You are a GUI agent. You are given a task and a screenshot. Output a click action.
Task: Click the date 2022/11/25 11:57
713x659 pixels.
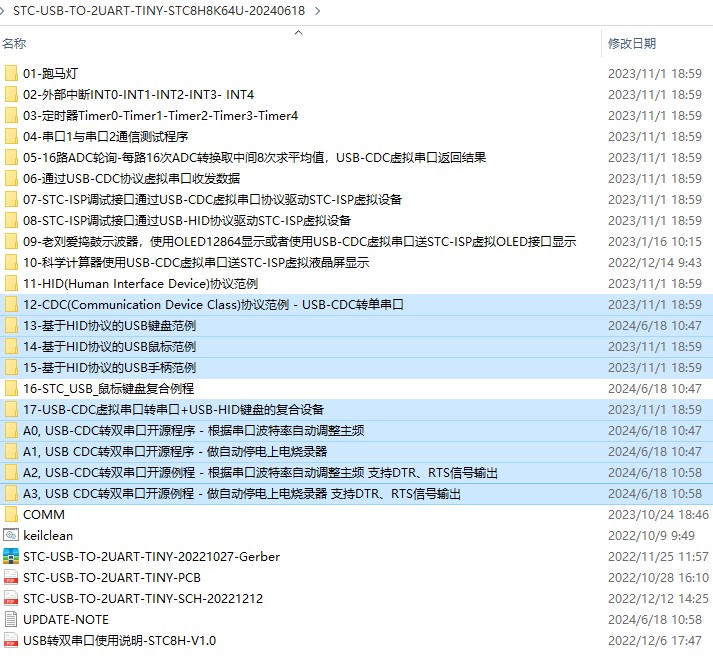coord(658,556)
